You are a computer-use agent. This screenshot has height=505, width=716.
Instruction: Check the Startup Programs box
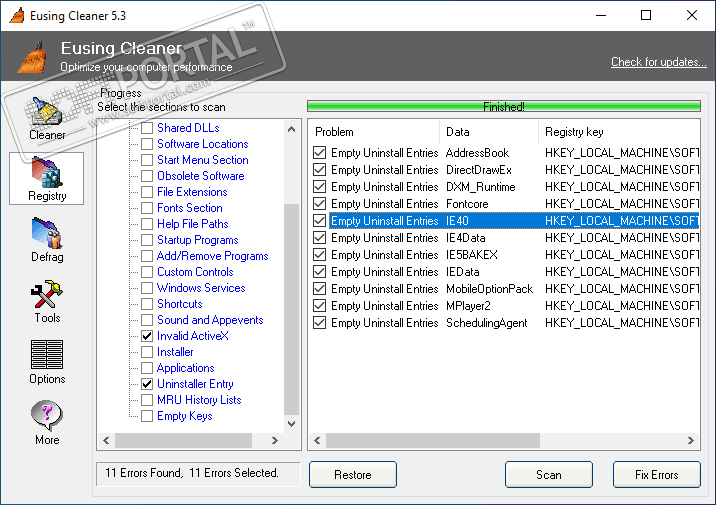coord(147,240)
